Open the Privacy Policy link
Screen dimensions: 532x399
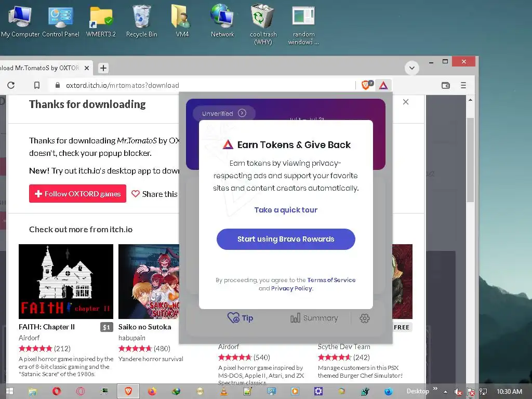291,288
